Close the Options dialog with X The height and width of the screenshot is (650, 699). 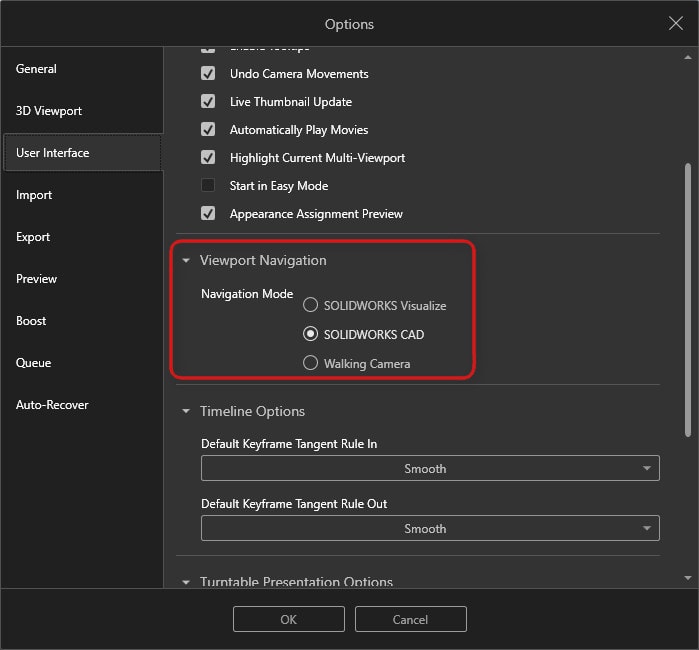coord(674,23)
